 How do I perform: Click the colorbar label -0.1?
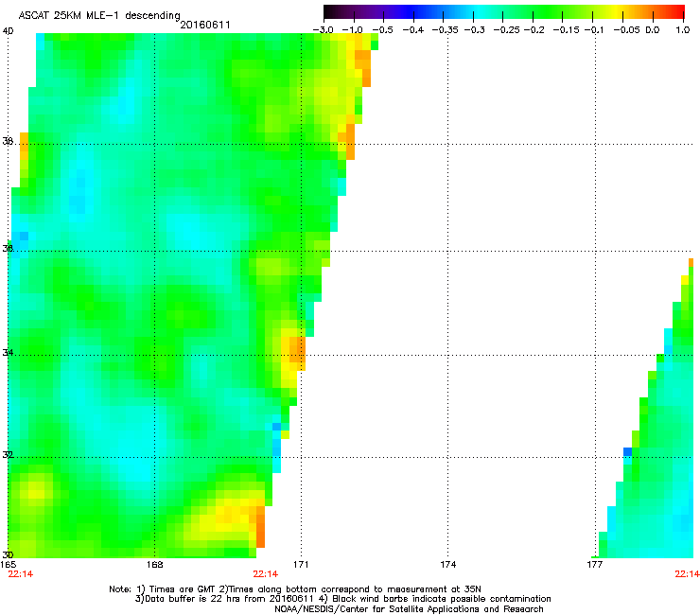pyautogui.click(x=594, y=30)
